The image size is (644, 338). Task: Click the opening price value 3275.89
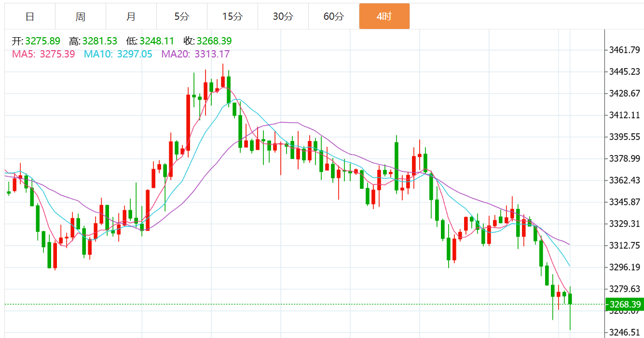[42, 41]
